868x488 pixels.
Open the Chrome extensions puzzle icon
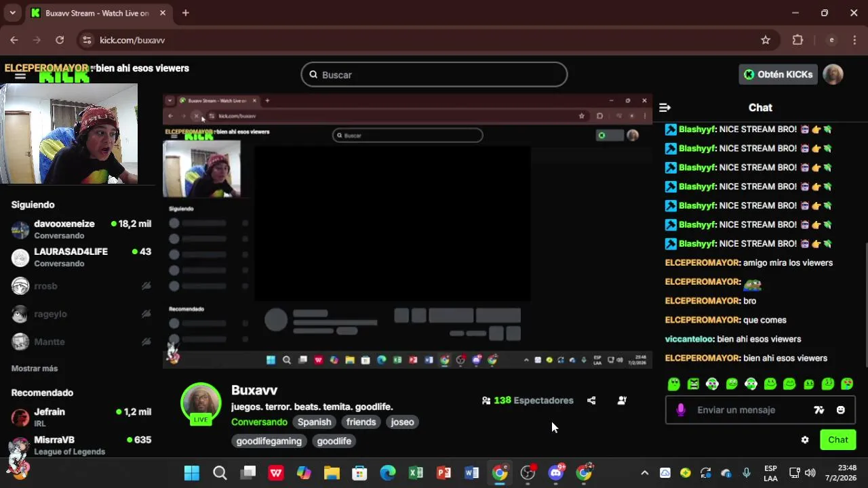(x=797, y=40)
